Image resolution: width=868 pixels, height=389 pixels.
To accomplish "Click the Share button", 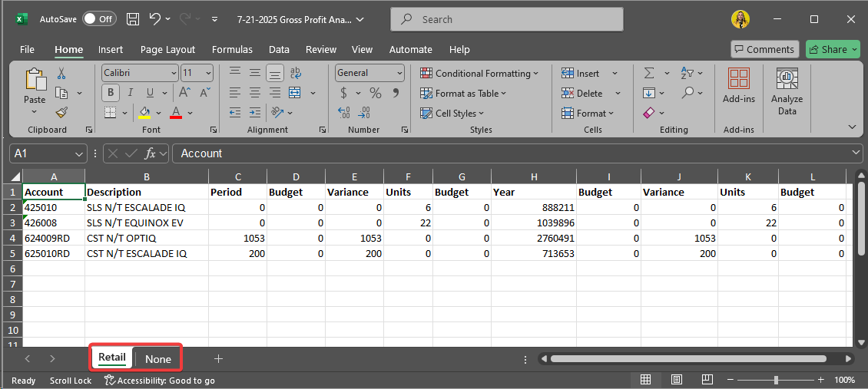I will pyautogui.click(x=833, y=49).
